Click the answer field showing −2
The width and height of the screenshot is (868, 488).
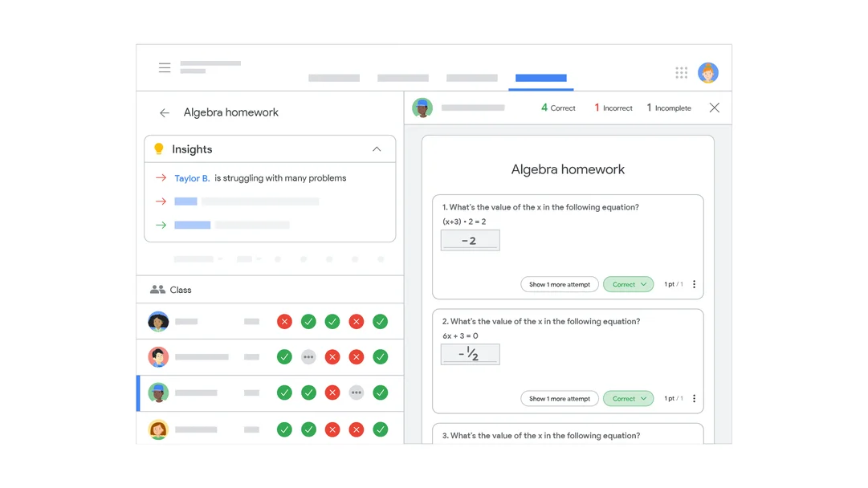(x=470, y=240)
